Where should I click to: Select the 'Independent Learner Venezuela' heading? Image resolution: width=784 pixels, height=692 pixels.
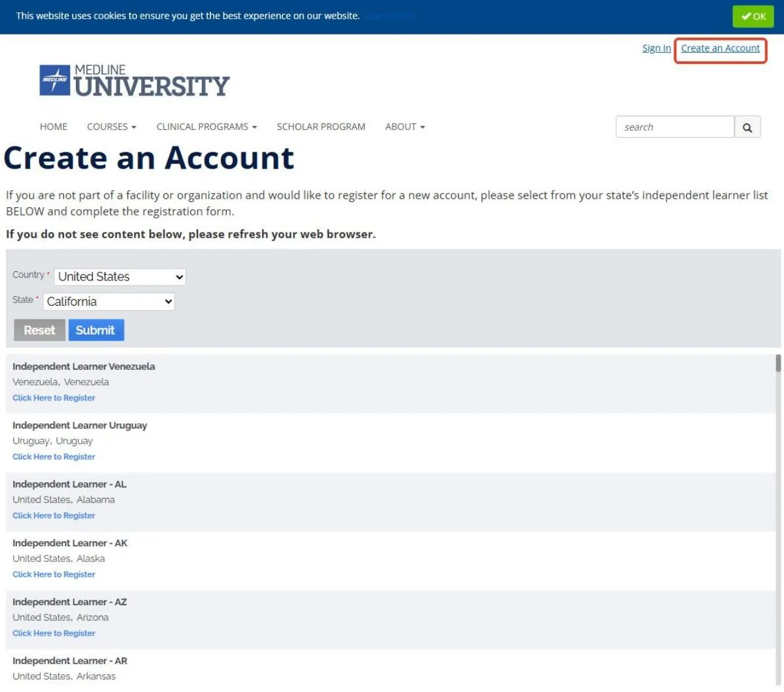[x=84, y=367]
